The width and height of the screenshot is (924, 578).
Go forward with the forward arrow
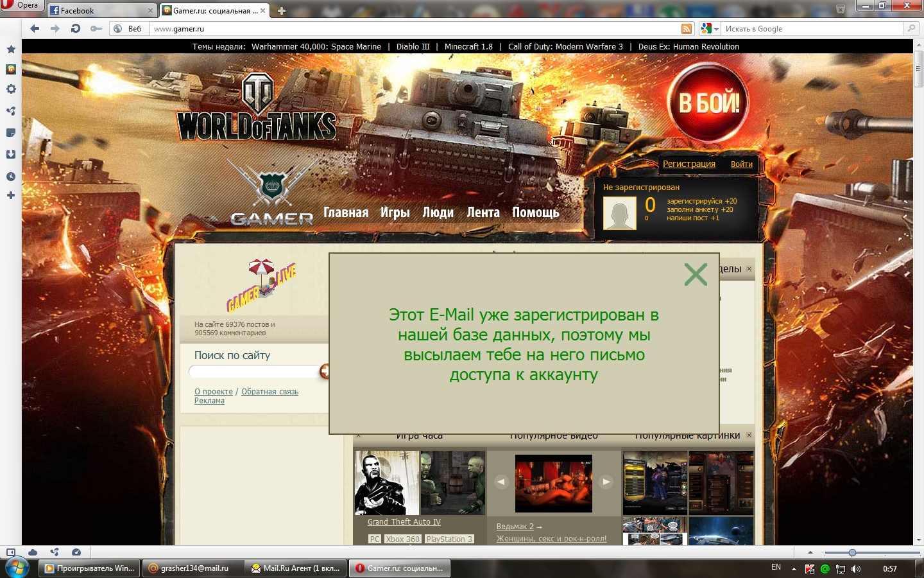(x=55, y=28)
